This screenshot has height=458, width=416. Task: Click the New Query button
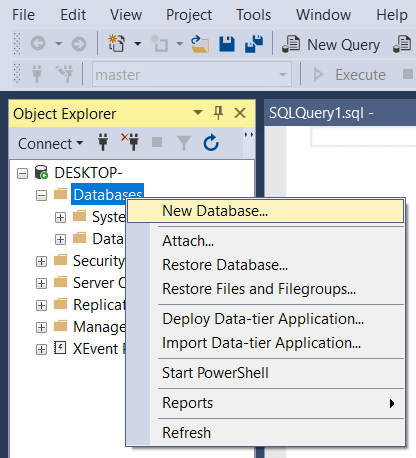pyautogui.click(x=331, y=44)
